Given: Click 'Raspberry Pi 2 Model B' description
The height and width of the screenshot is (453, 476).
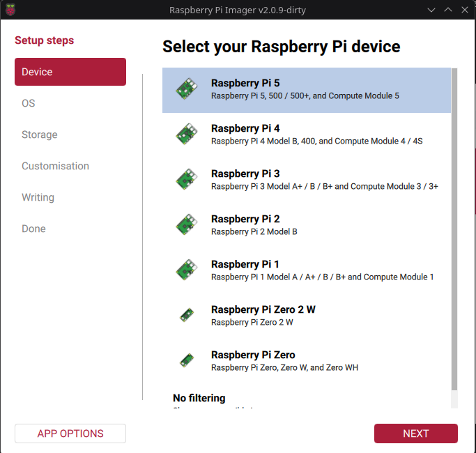Looking at the screenshot, I should point(254,231).
